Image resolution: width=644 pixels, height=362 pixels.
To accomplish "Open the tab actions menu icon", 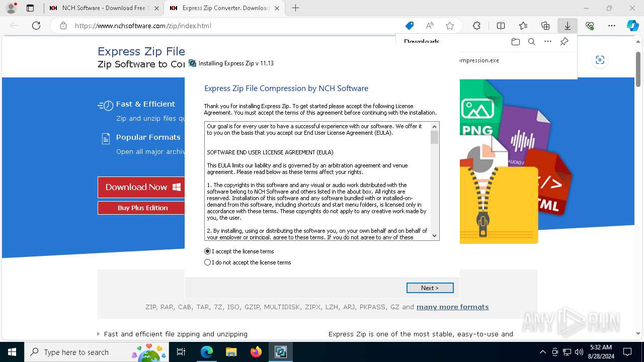I will coord(30,8).
